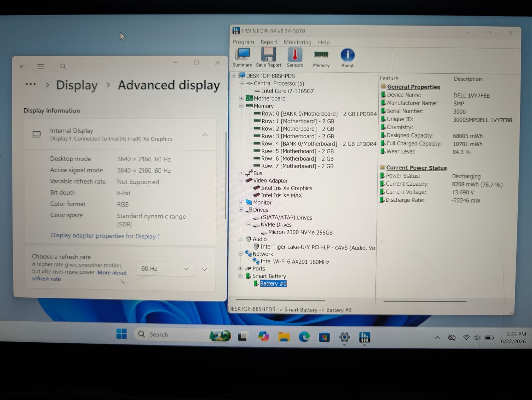532x400 pixels.
Task: Open battery status tray icon
Action: pos(489,338)
